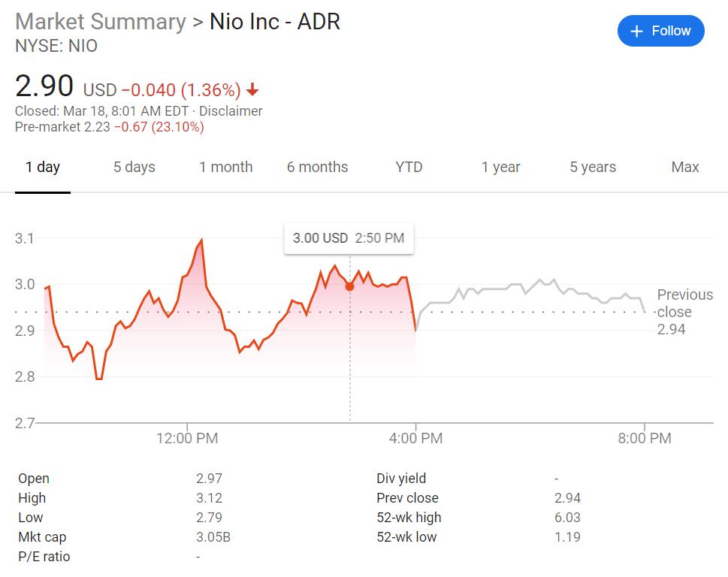Click the NYSE: NIO ticker text

(x=56, y=46)
